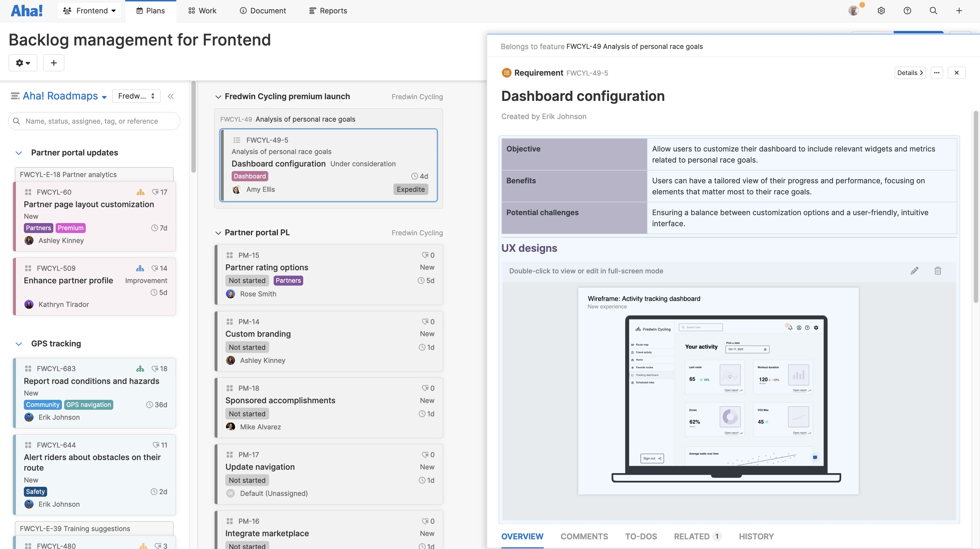980x549 pixels.
Task: Edit the UX design with the pencil icon
Action: (x=915, y=271)
